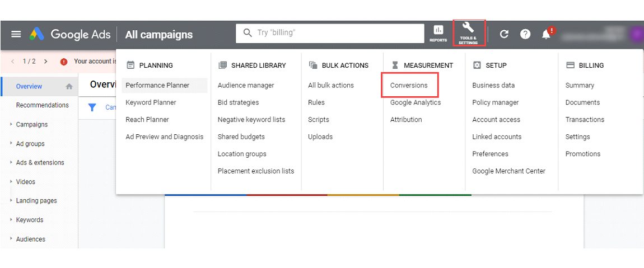The height and width of the screenshot is (268, 644).
Task: Open Scripts under Bulk Actions
Action: (319, 120)
